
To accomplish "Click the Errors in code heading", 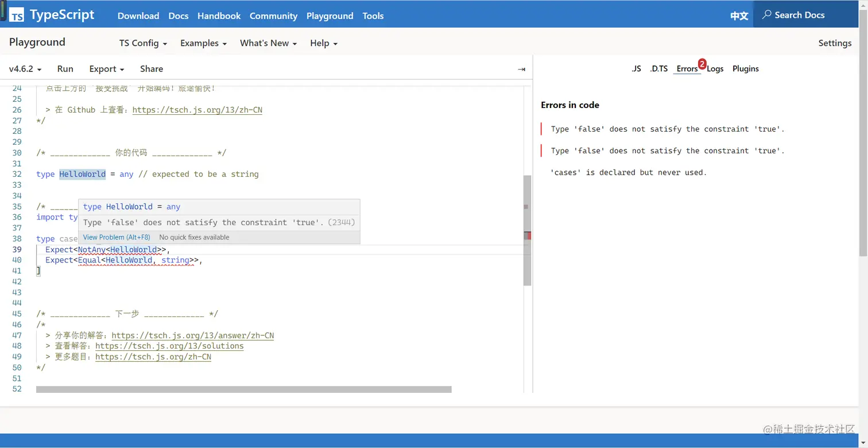I will (x=570, y=105).
